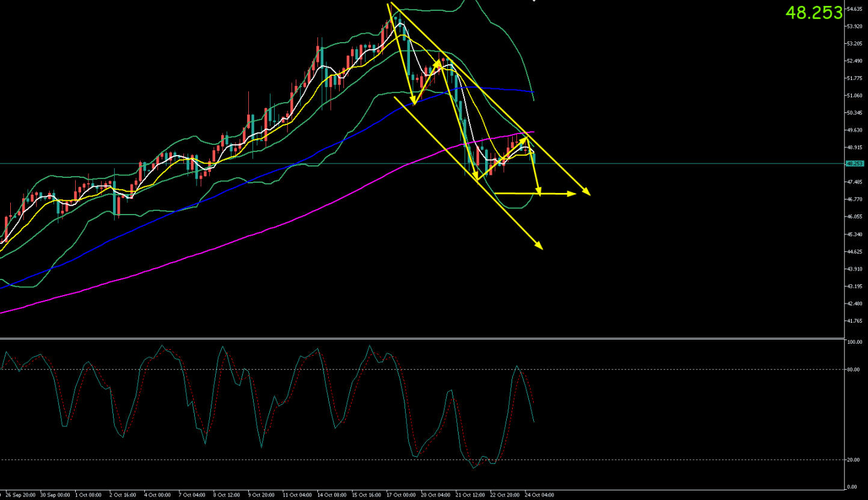Image resolution: width=868 pixels, height=500 pixels.
Task: Click the separator between chart and oscillator
Action: [421, 338]
